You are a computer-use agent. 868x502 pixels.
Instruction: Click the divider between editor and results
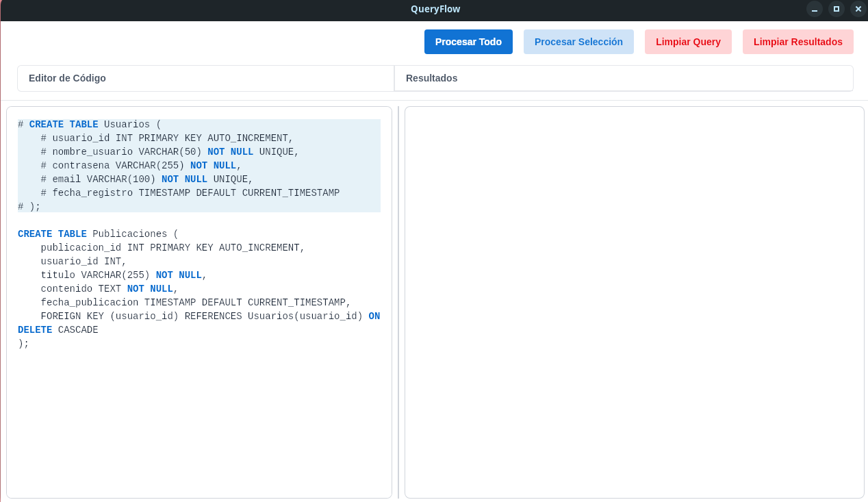[398, 302]
